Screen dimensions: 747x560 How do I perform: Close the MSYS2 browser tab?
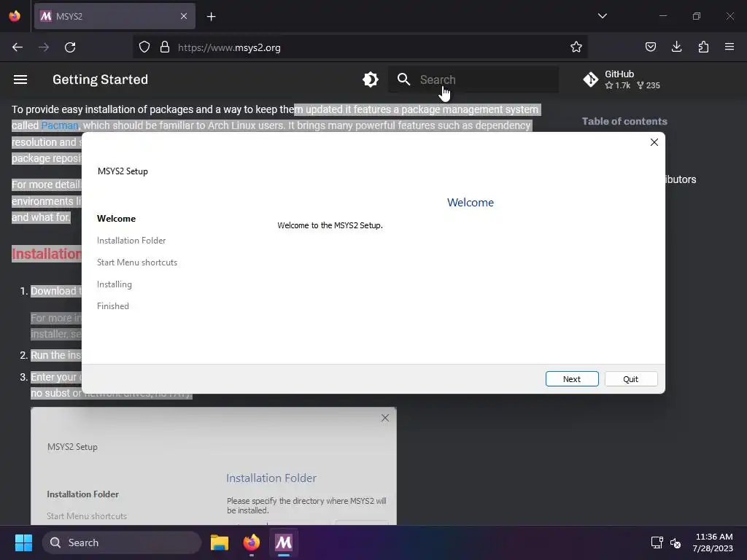click(184, 16)
